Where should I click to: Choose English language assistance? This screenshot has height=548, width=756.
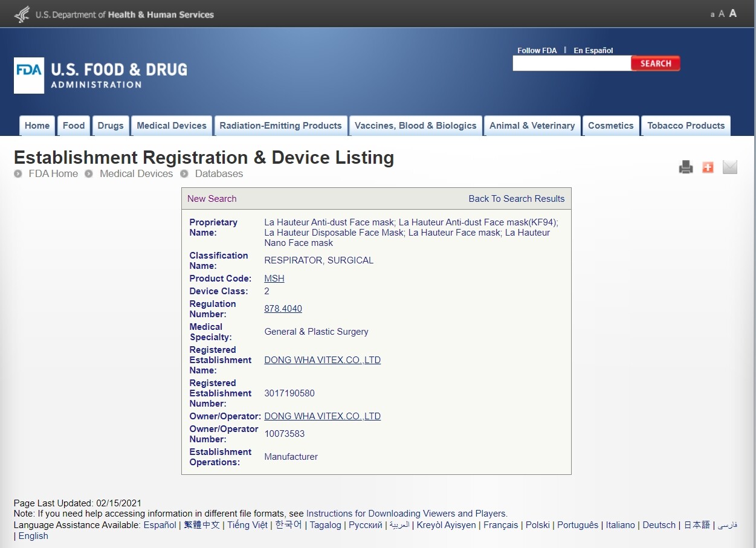tap(33, 536)
